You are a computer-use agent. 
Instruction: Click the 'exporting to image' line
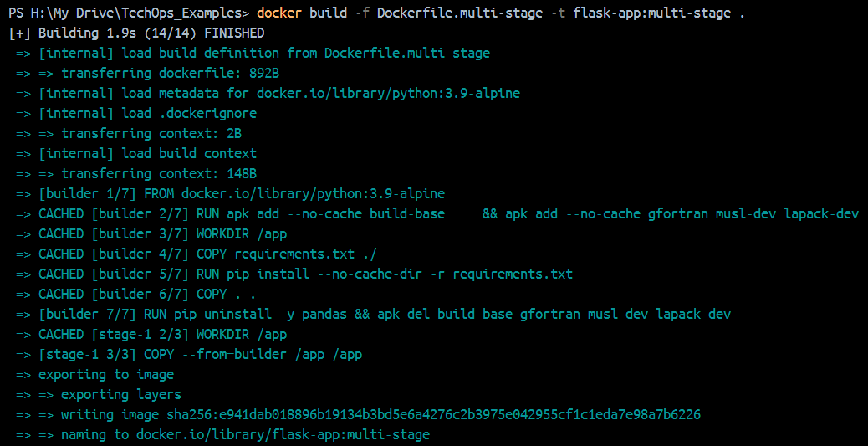[94, 375]
